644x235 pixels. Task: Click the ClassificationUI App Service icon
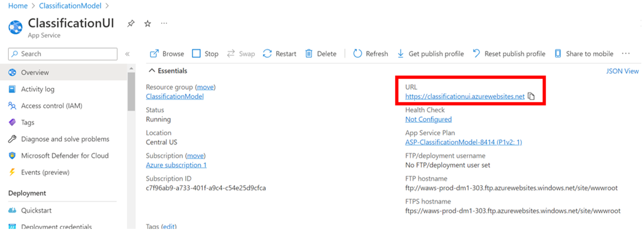[16, 27]
